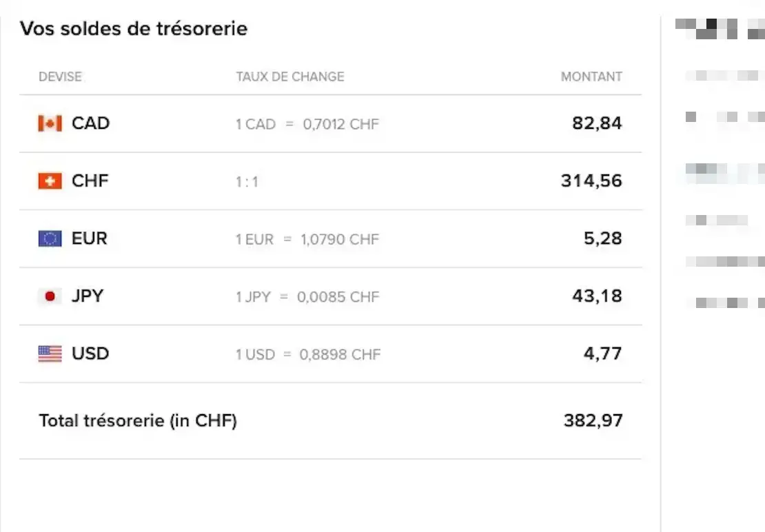The width and height of the screenshot is (765, 532).
Task: Click the CAD amount 82,84
Action: [x=597, y=123]
